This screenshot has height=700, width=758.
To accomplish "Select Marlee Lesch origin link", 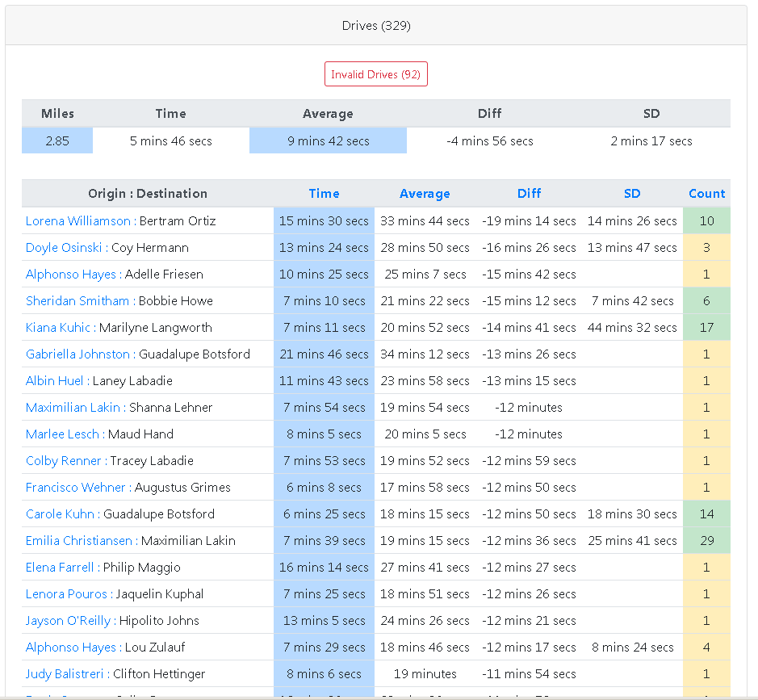I will pyautogui.click(x=62, y=434).
